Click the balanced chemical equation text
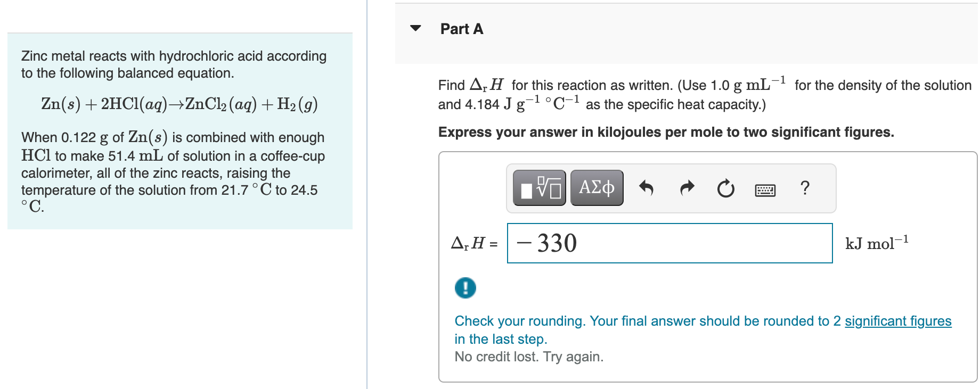Viewport: 980px width, 389px height. (178, 104)
